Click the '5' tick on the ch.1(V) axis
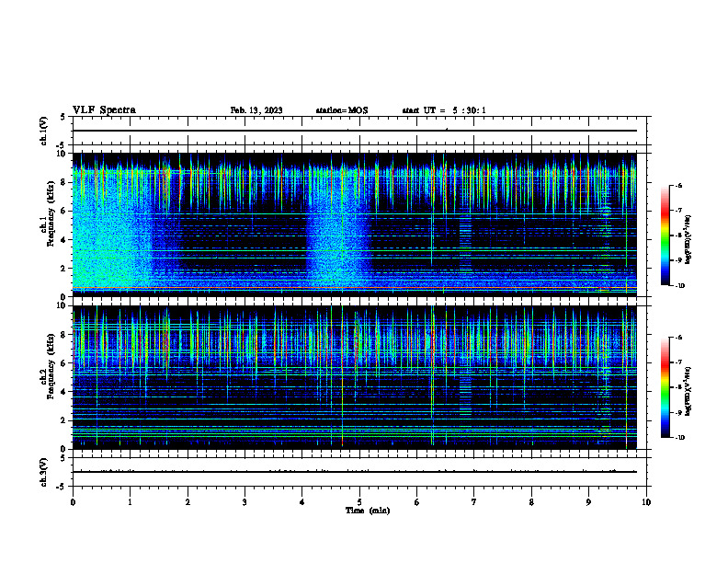The width and height of the screenshot is (728, 563). coord(63,117)
